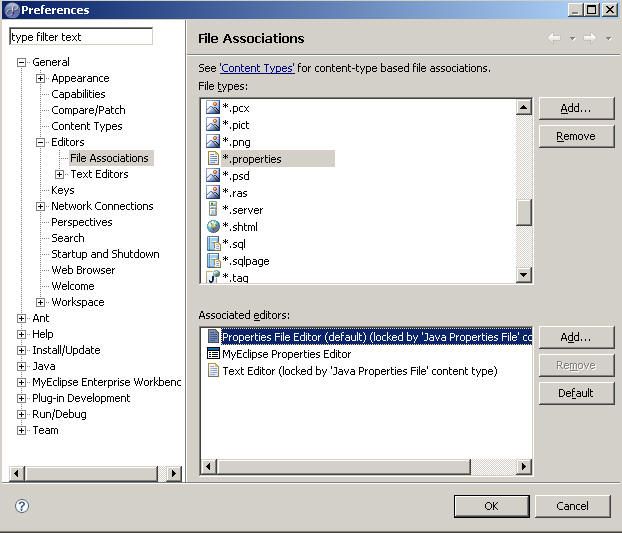Image resolution: width=622 pixels, height=533 pixels.
Task: Select Perspectives preference page
Action: (x=81, y=222)
